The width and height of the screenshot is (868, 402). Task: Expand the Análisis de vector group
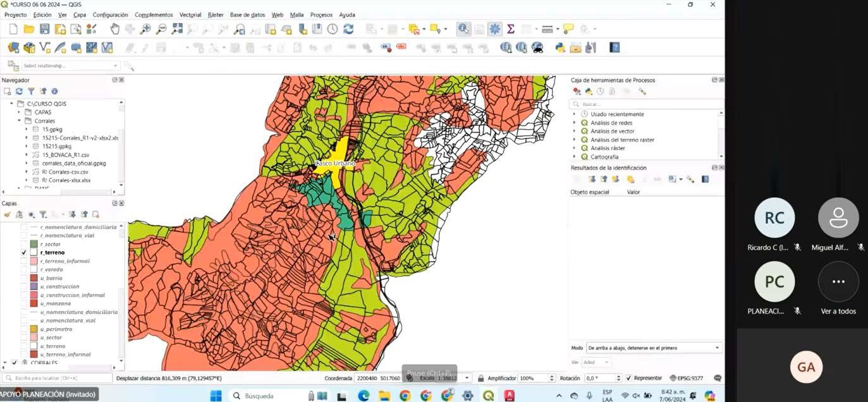(575, 131)
